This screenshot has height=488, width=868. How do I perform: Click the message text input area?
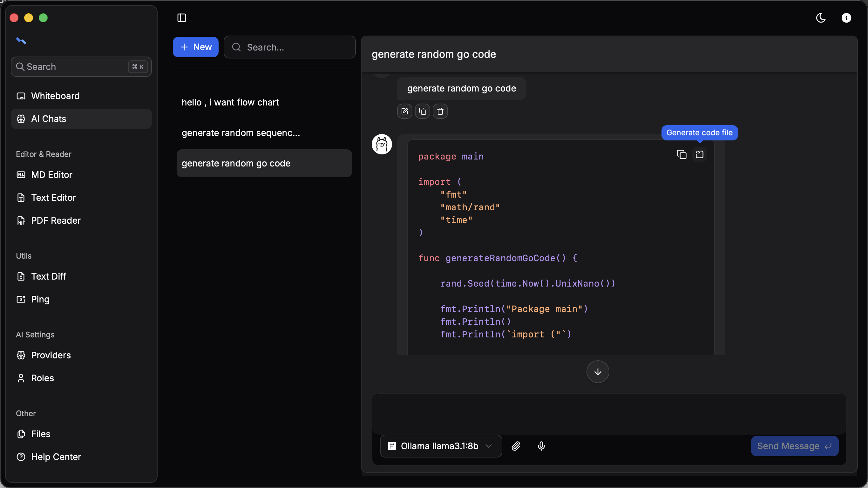pos(608,414)
